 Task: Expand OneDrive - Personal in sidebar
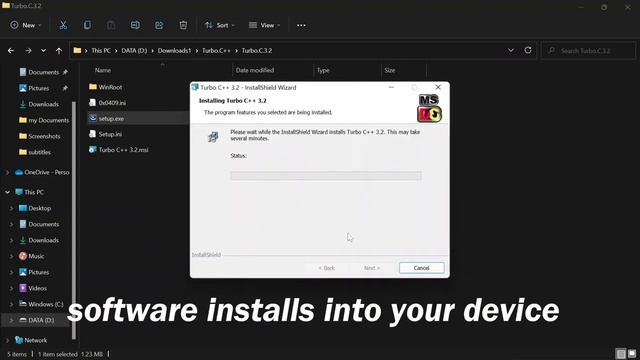point(7,173)
